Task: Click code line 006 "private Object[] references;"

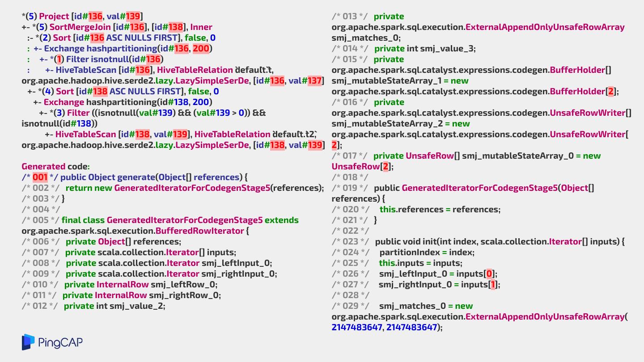Action: click(x=101, y=241)
